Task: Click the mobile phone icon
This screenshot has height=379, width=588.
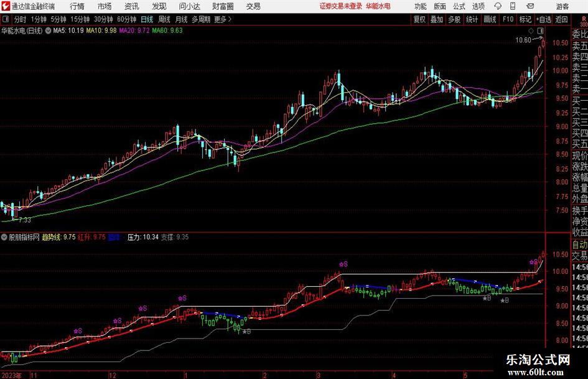Action: coord(513,6)
